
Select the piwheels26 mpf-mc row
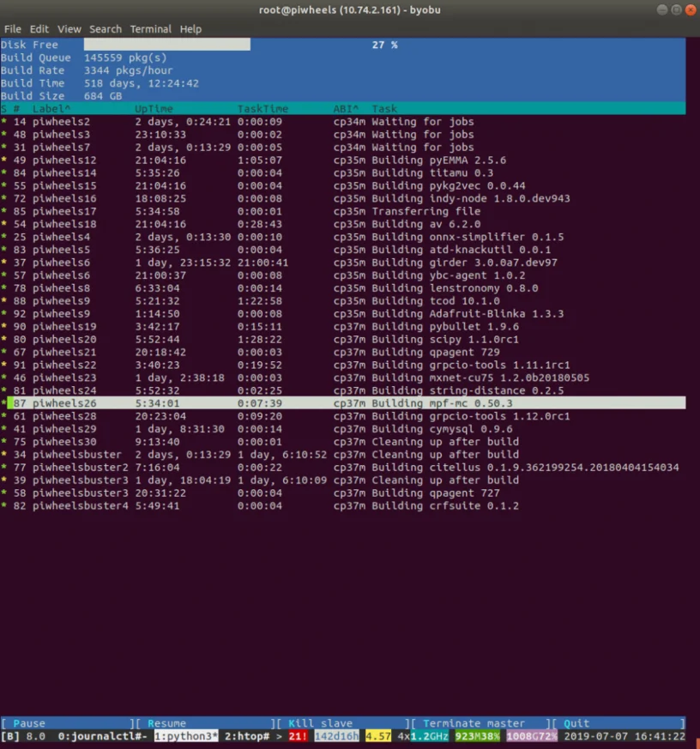coord(343,403)
